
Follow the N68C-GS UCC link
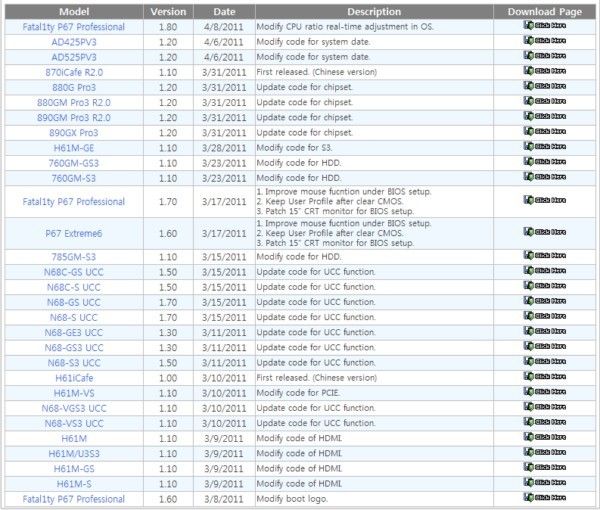tap(74, 272)
